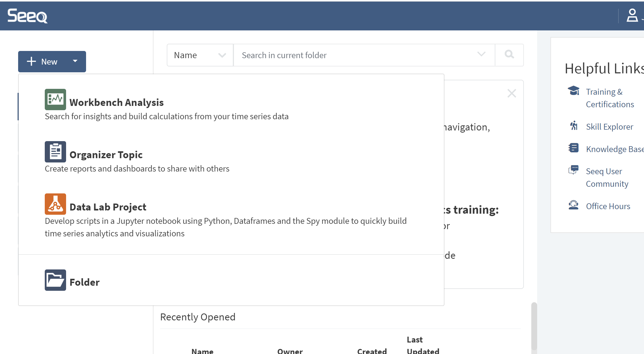The image size is (644, 354).
Task: Click the Organizer Topic clipboard icon
Action: 55,152
